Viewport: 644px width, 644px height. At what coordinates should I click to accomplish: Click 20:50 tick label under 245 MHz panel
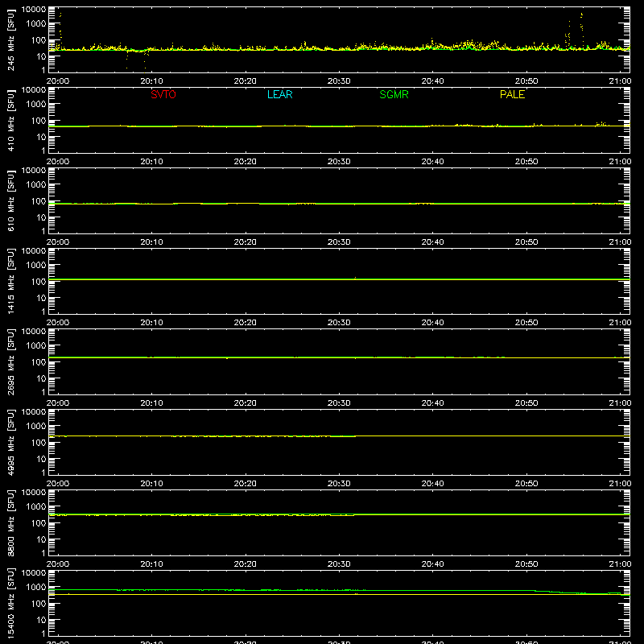[526, 81]
